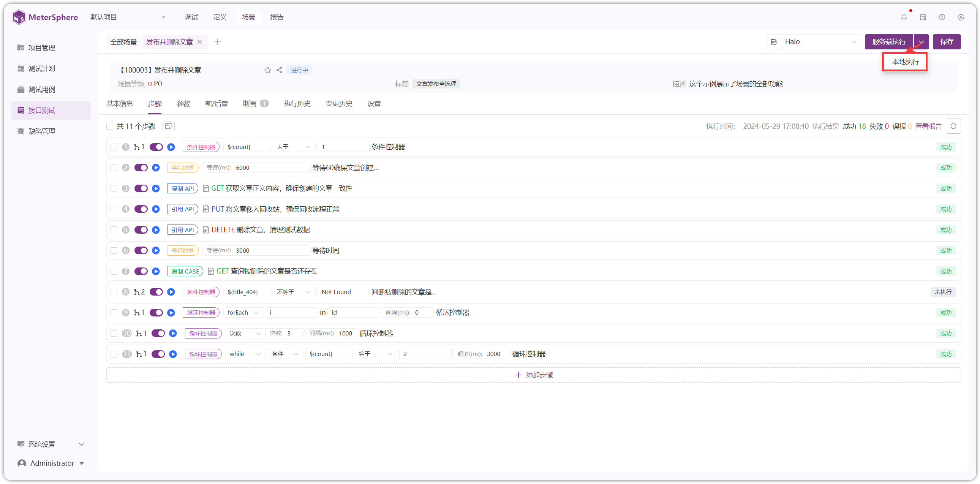The image size is (980, 484).
Task: Select 本地执行 from the dropdown menu
Action: click(905, 62)
